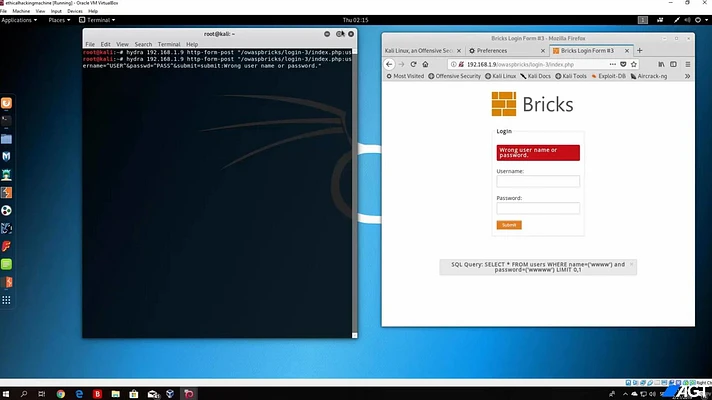Expand the Terminal app menu in top bar
This screenshot has width=712, height=400.
click(97, 20)
